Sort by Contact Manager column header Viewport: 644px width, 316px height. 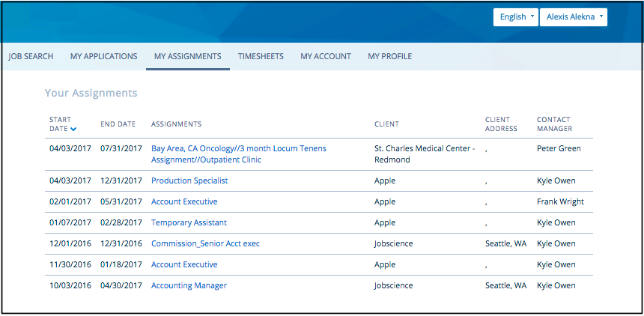pyautogui.click(x=554, y=124)
